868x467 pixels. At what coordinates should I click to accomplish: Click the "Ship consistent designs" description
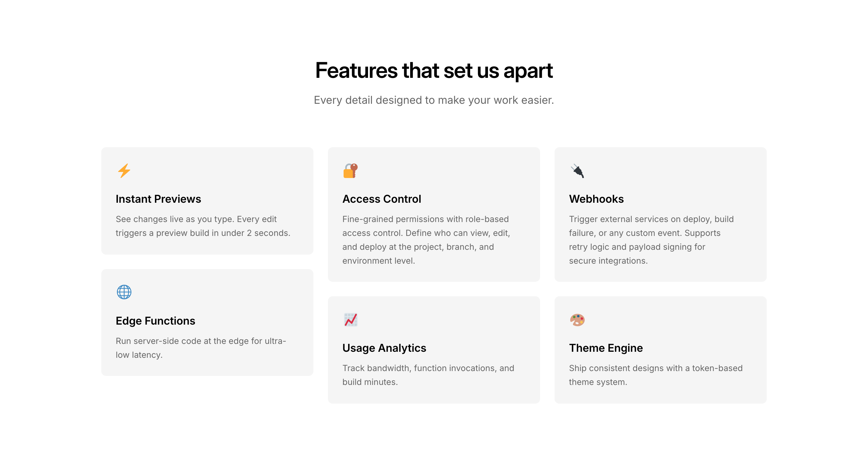click(x=656, y=375)
